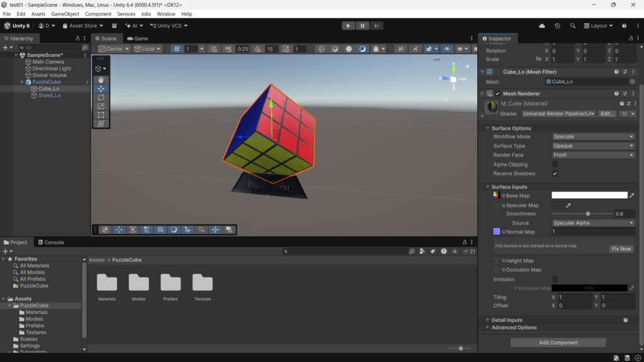Viewport: 644px width, 362px height.
Task: Open the GameObject menu
Action: click(65, 14)
